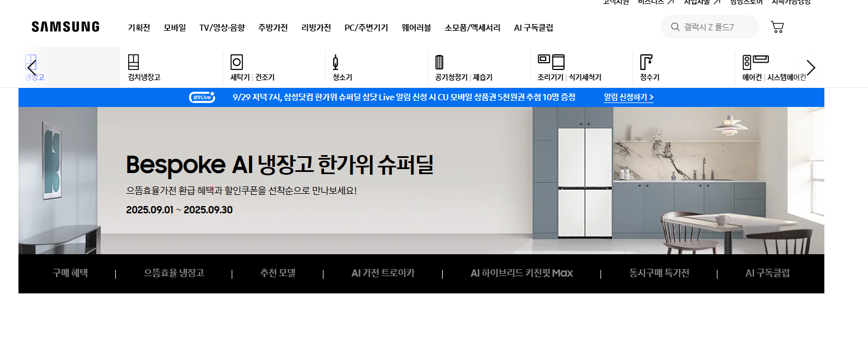Select the air conditioner icon above 에어컨
The image size is (868, 341).
[756, 62]
